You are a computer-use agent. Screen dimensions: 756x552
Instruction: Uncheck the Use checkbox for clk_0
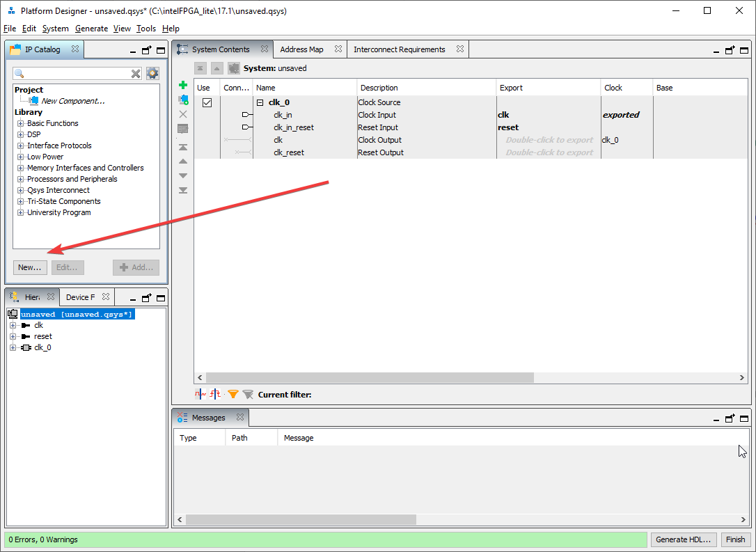tap(207, 102)
